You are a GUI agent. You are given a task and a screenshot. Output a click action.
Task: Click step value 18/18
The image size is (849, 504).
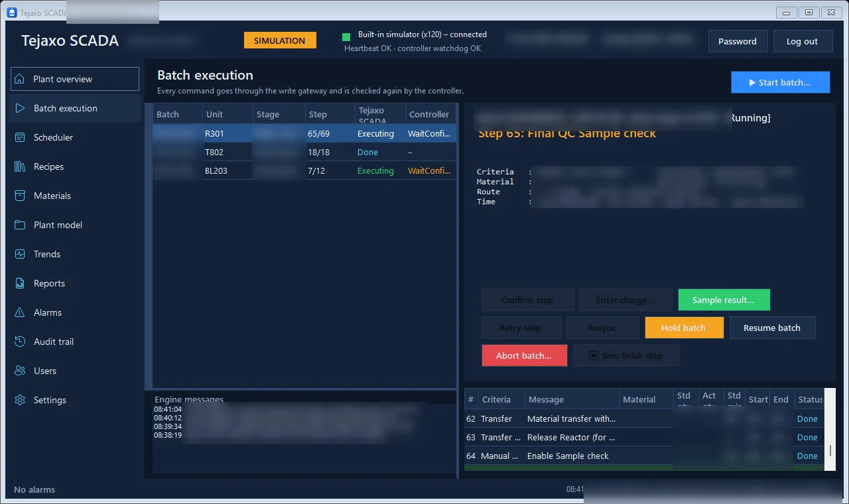pyautogui.click(x=319, y=152)
